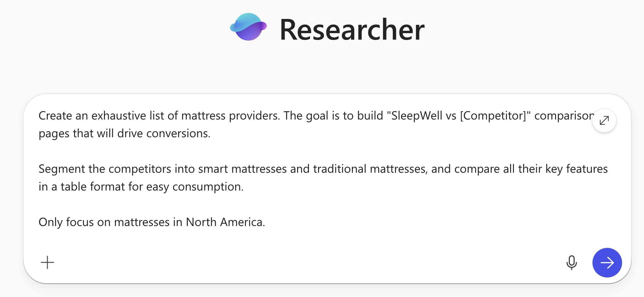Place cursor on the word "Only"
The image size is (644, 297).
(50, 222)
